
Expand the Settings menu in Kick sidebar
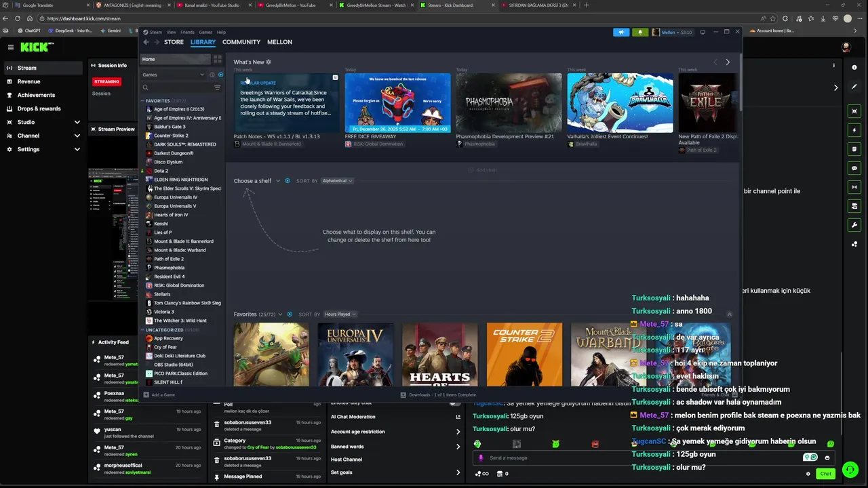[77, 149]
